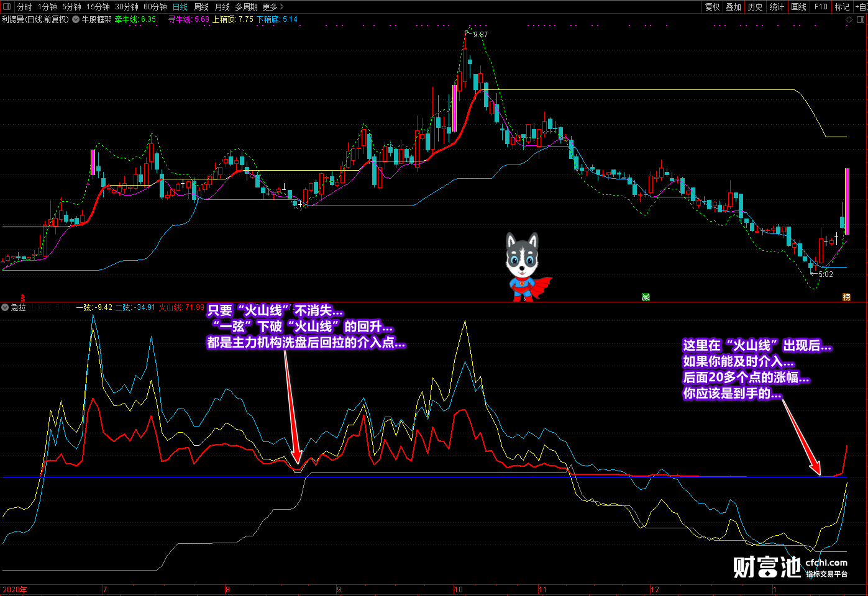
Task: Select the 1分钟 period tab
Action: click(47, 7)
